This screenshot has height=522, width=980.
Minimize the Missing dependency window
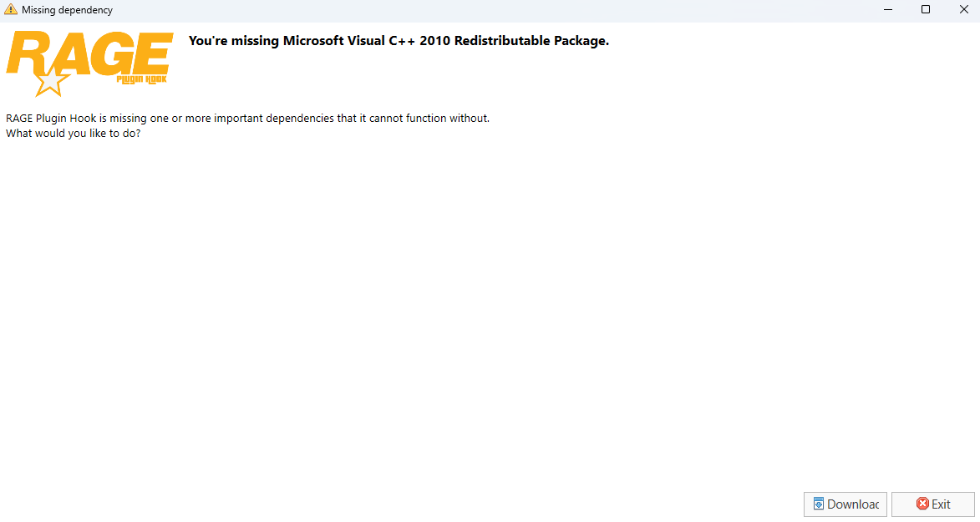coord(888,9)
